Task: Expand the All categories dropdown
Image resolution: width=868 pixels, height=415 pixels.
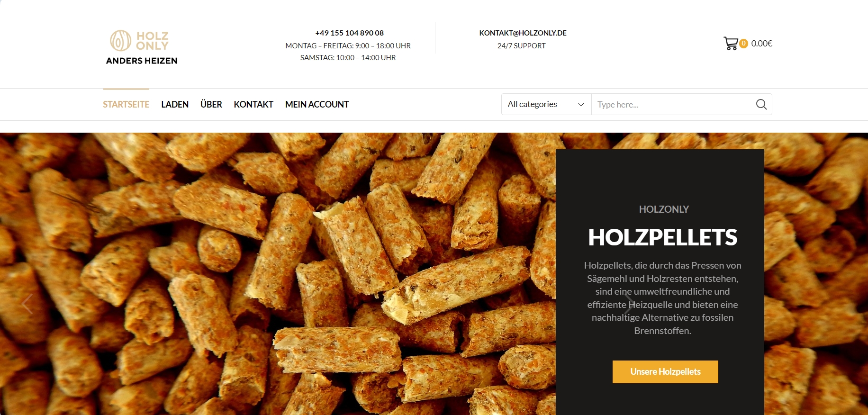Action: 546,104
